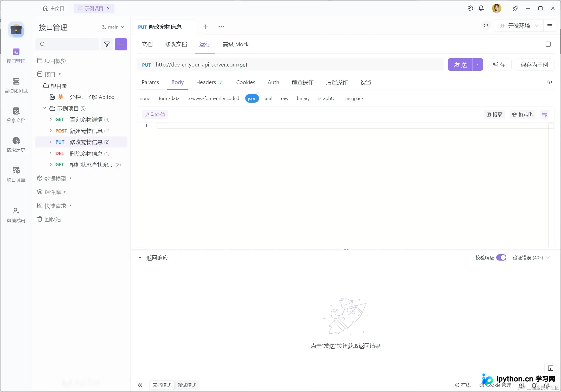The width and height of the screenshot is (561, 392).
Task: Toggle the 校验响应 switch
Action: (501, 257)
